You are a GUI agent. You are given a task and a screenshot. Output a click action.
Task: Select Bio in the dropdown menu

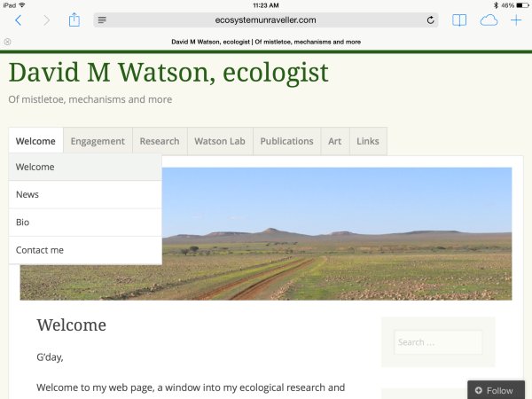coord(23,222)
